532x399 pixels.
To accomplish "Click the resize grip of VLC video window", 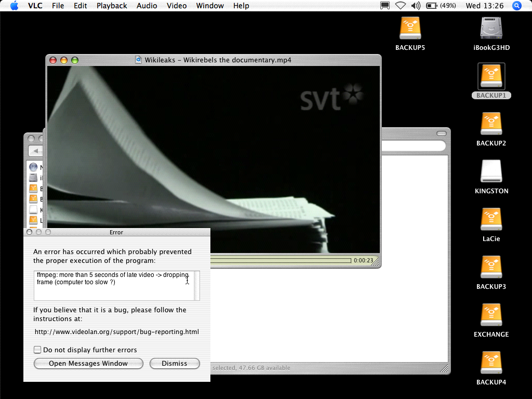I will coord(376,262).
